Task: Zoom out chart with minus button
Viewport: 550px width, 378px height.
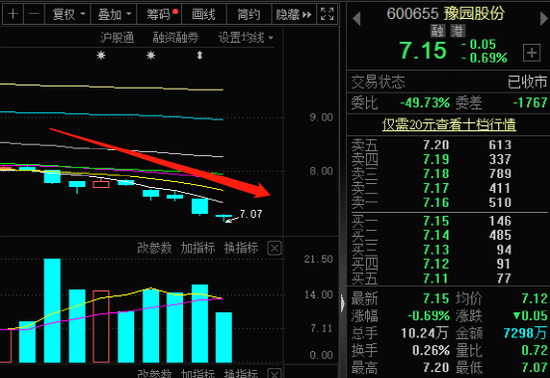Action: tap(34, 14)
